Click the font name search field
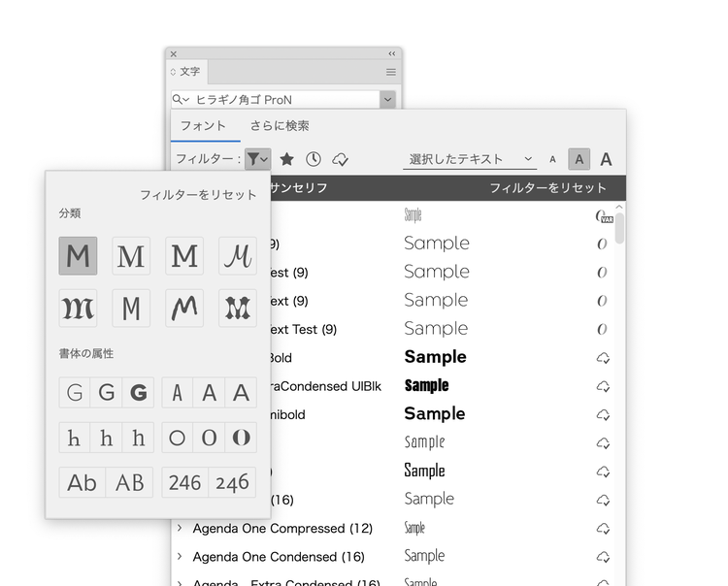 286,100
